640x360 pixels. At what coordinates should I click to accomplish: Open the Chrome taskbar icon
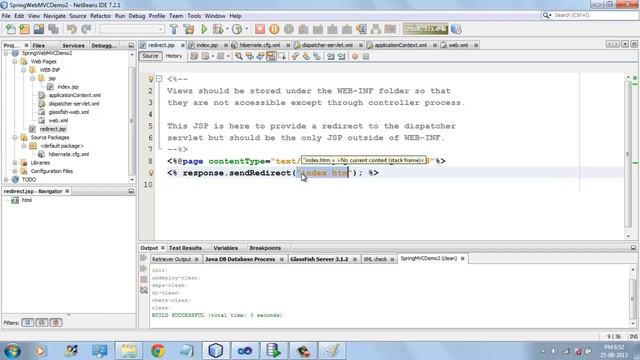pos(158,350)
